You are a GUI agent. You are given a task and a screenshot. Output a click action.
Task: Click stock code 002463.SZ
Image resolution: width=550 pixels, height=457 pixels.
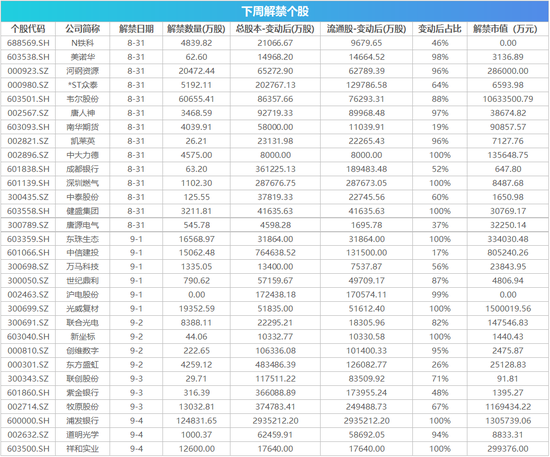pos(28,295)
